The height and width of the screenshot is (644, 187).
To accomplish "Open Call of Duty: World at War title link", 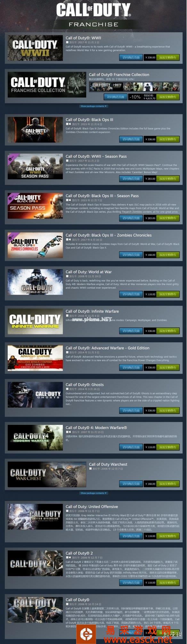I will (x=89, y=272).
